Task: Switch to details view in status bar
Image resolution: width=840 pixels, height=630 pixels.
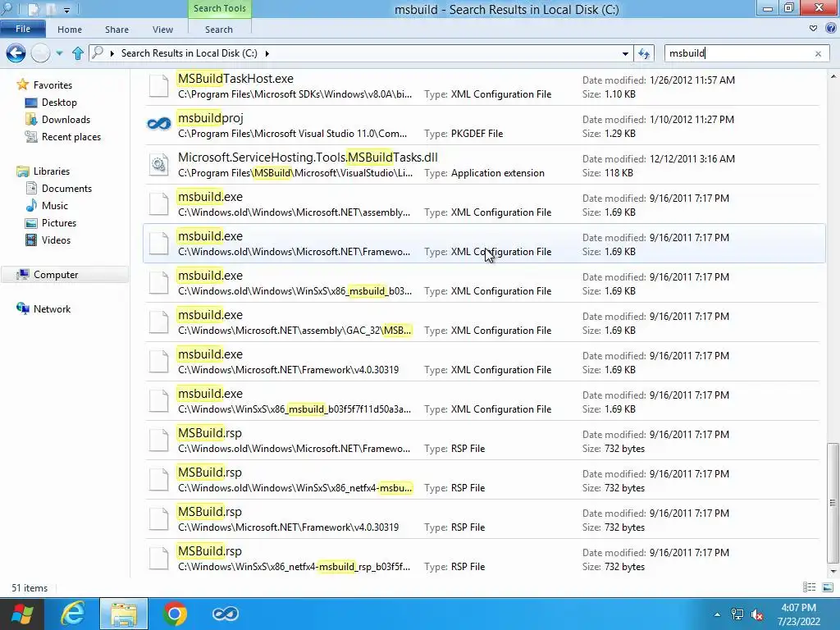Action: click(809, 587)
